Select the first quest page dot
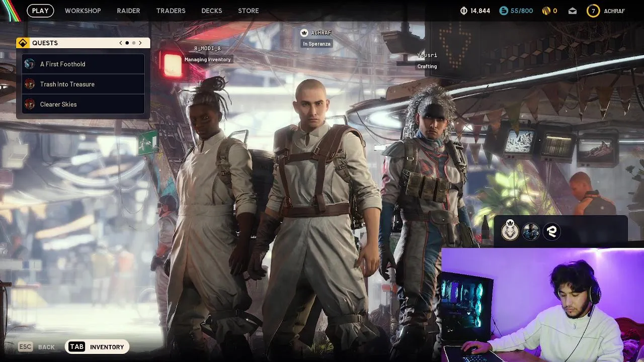The height and width of the screenshot is (362, 644). 127,43
